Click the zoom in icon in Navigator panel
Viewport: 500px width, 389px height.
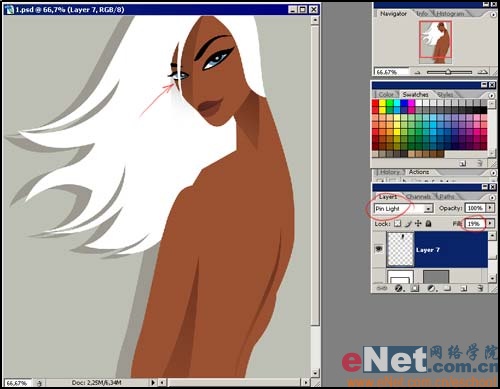tap(482, 72)
